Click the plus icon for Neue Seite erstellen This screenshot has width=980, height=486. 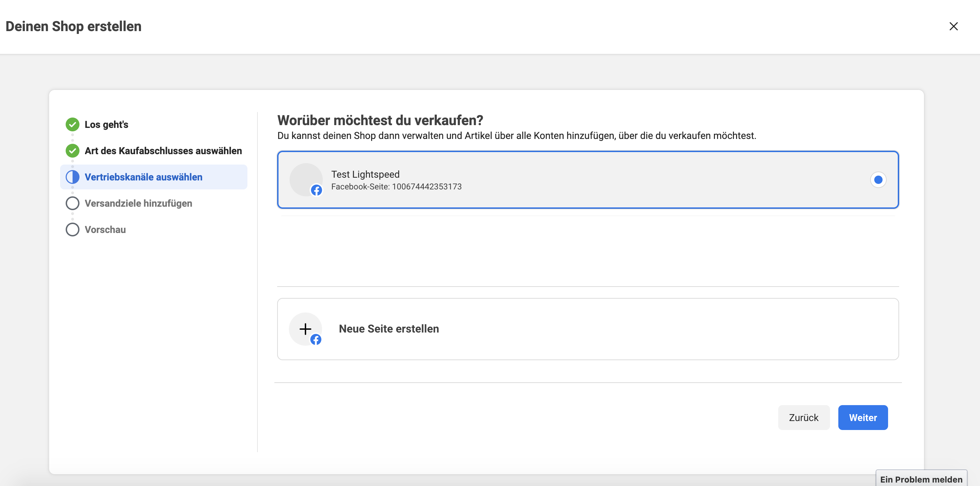[305, 329]
